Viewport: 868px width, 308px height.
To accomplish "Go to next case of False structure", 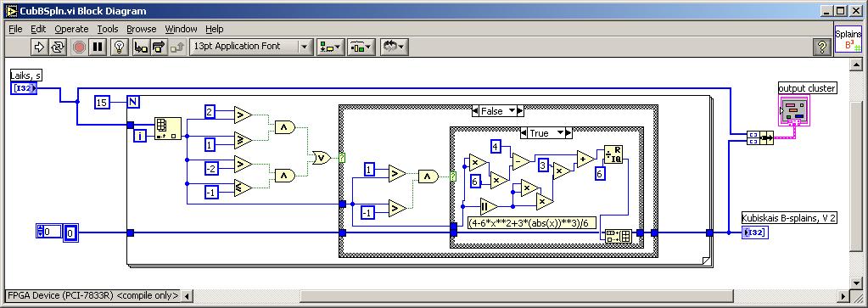I will [x=520, y=111].
